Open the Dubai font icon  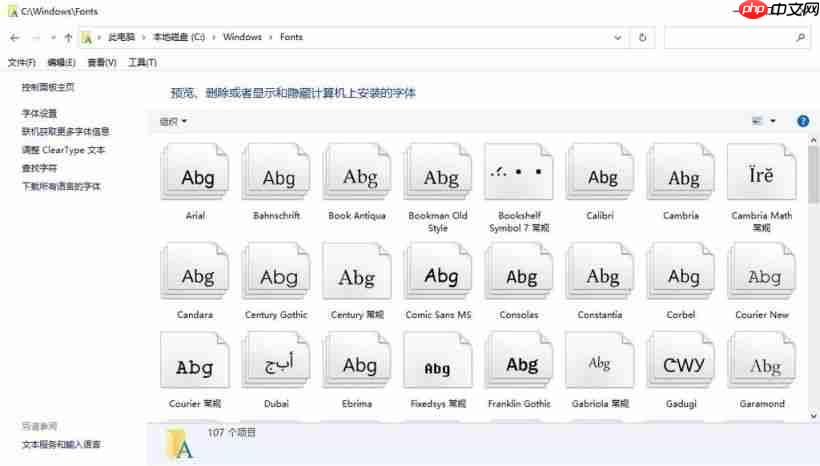[276, 361]
